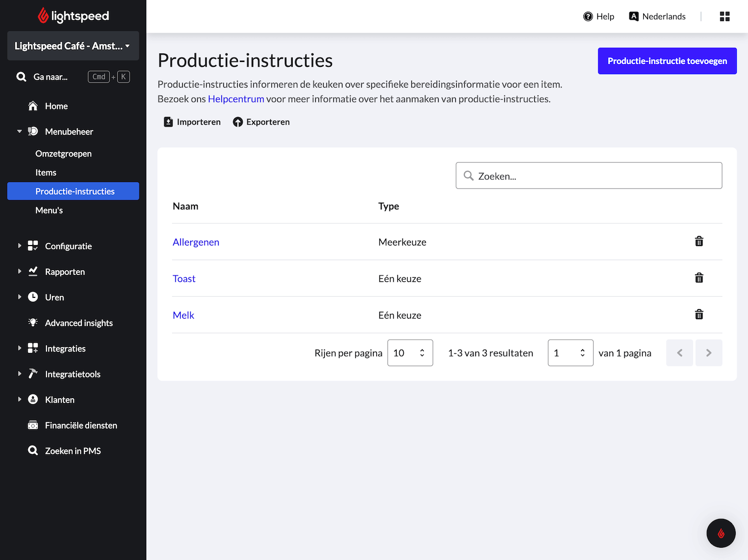Open Zoeken in PMS

coord(73,451)
